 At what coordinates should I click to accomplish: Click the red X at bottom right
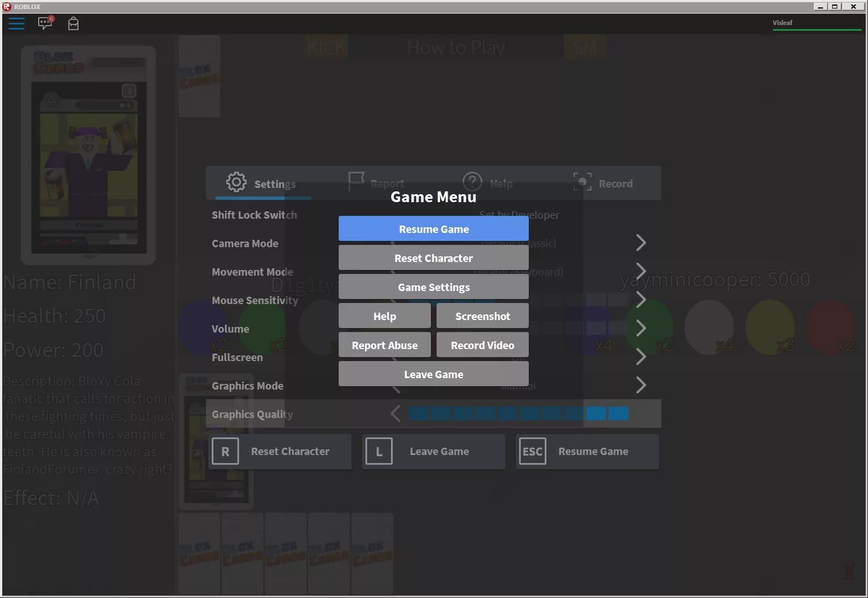(849, 571)
